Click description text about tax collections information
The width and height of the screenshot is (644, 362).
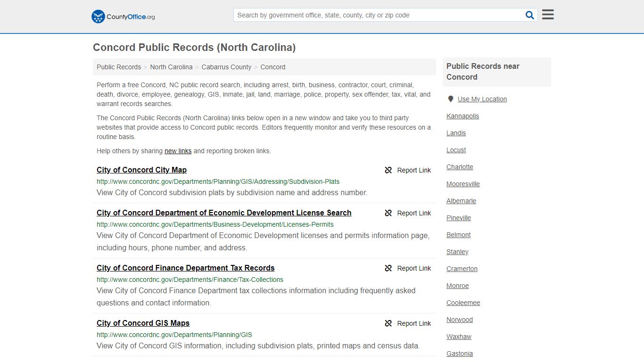[256, 296]
